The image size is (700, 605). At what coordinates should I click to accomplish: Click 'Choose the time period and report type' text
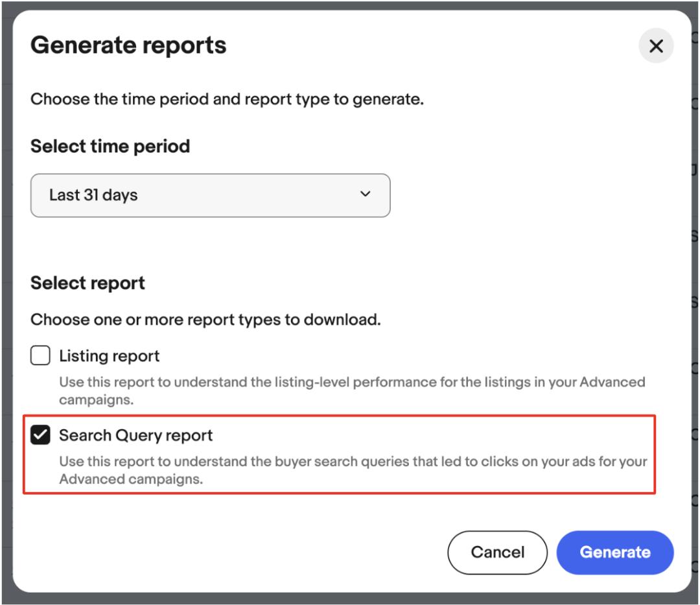[227, 100]
